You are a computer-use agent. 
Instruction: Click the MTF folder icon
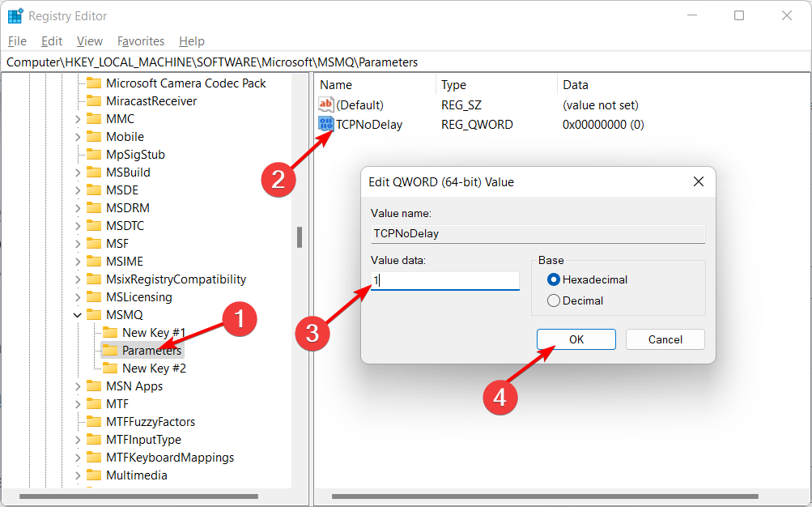point(94,404)
